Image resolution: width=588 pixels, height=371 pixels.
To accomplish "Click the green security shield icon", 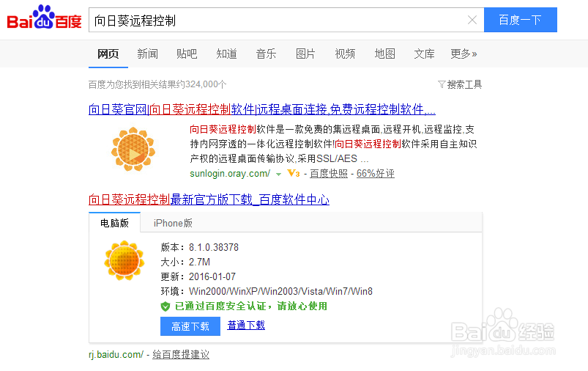I will pyautogui.click(x=165, y=306).
